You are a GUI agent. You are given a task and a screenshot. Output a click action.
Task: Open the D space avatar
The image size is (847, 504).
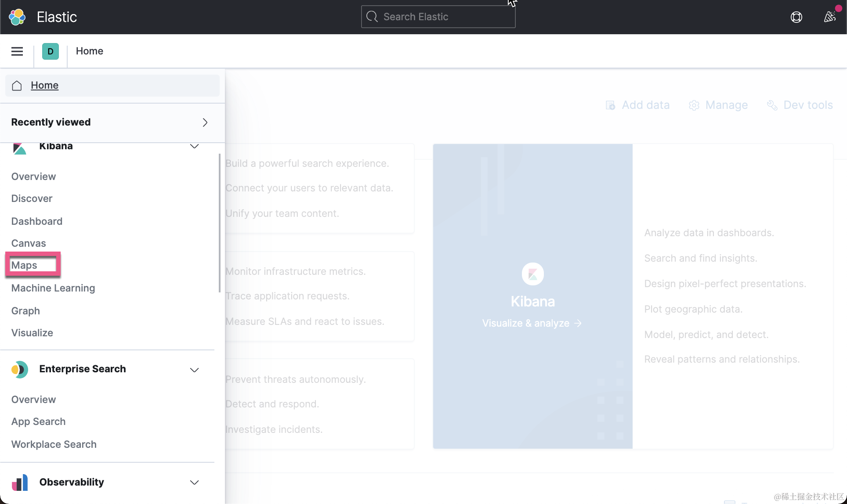click(51, 51)
